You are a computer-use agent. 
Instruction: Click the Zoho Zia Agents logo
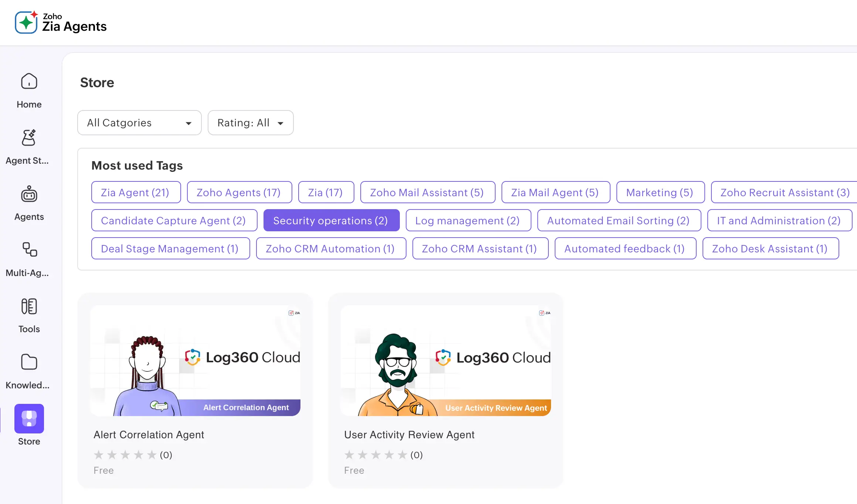coord(61,23)
